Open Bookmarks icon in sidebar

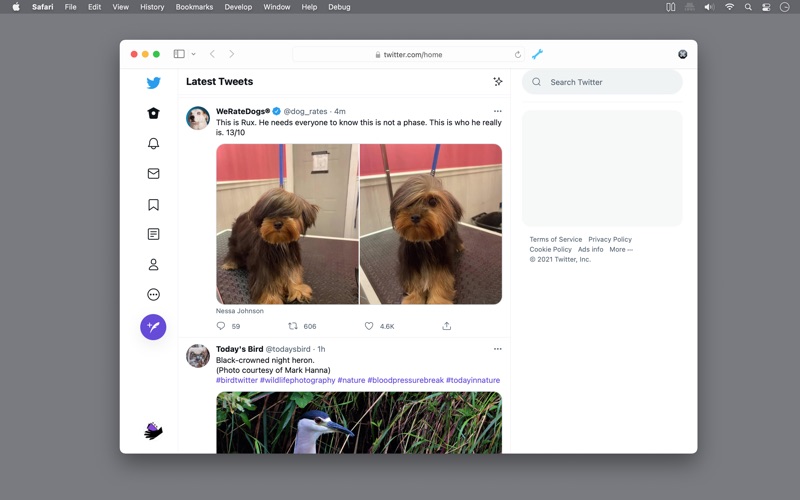pos(153,205)
